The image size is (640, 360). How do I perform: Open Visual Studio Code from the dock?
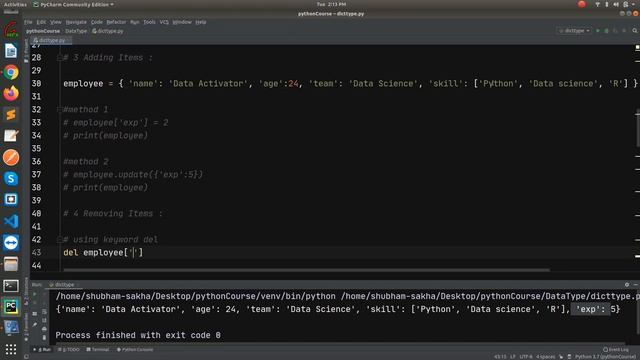coord(11,221)
